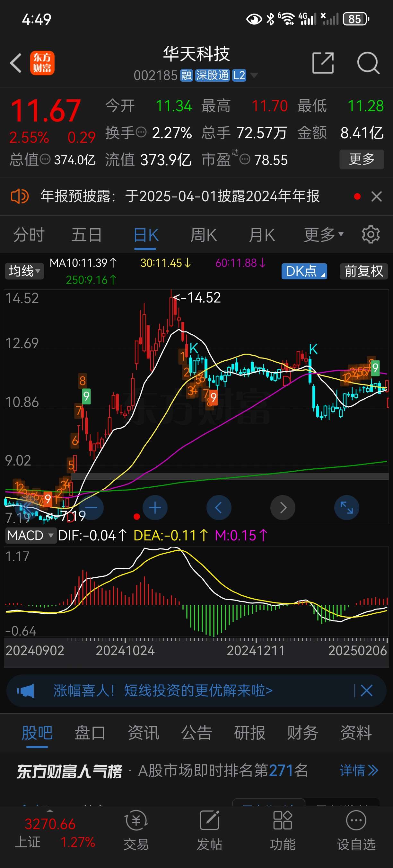The height and width of the screenshot is (868, 393).
Task: Switch to 五日 chart tab
Action: pos(86,235)
